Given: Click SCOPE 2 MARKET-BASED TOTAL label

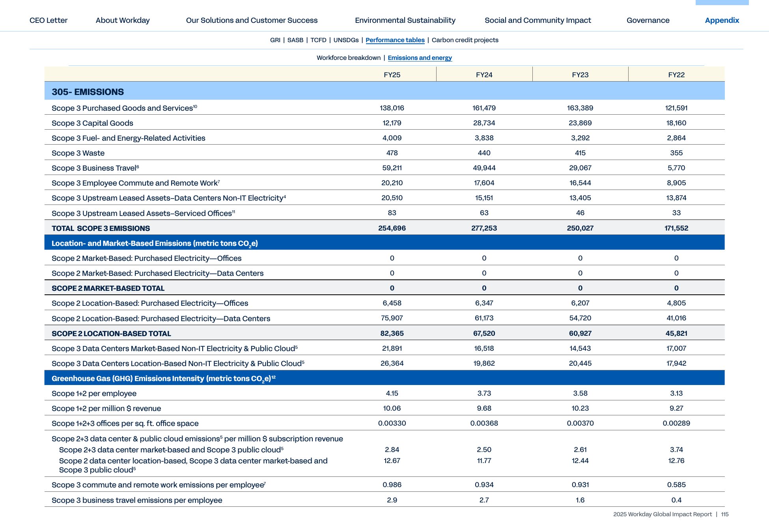Looking at the screenshot, I should (108, 288).
